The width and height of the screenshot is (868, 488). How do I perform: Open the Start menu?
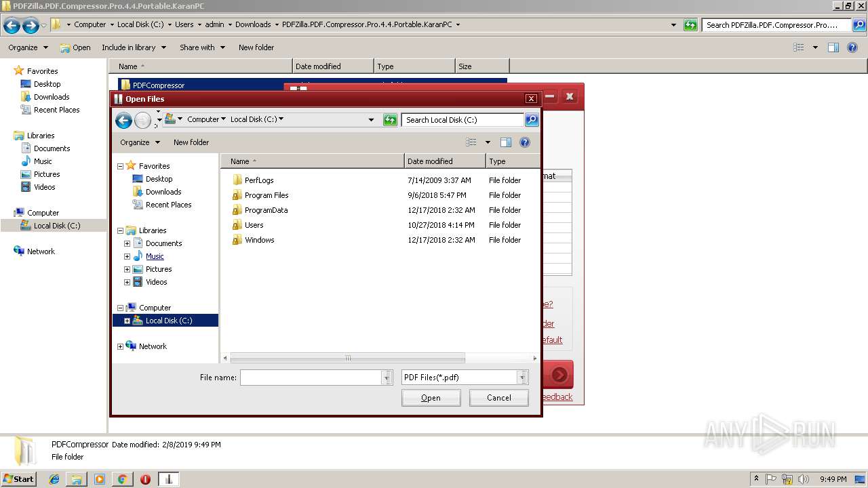(x=18, y=479)
